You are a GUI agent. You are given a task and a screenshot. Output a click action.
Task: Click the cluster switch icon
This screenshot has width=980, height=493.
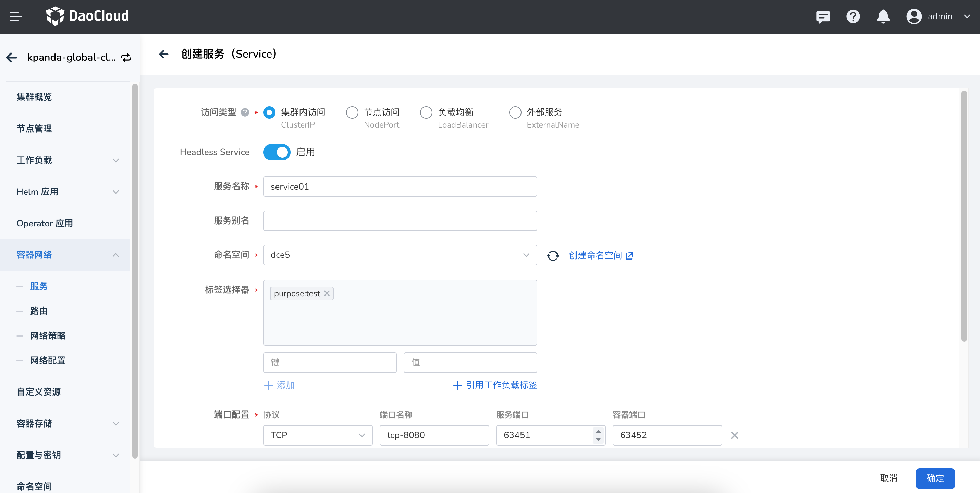point(126,58)
